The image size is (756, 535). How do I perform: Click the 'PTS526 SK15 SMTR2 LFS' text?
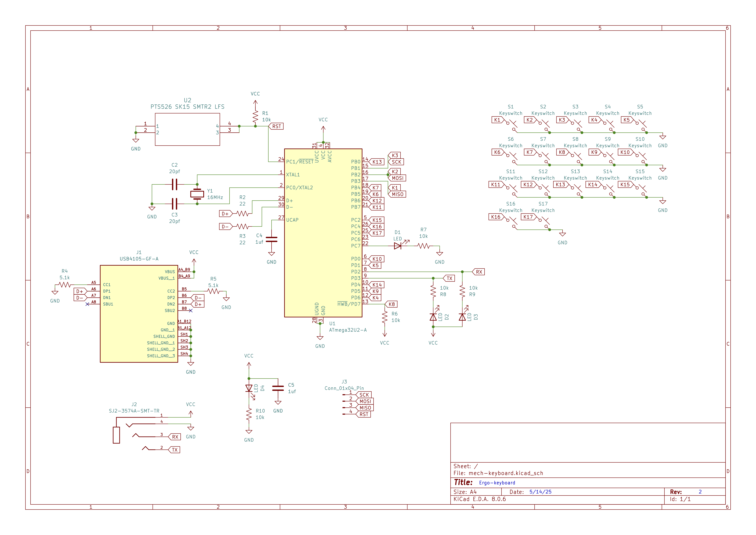[187, 107]
